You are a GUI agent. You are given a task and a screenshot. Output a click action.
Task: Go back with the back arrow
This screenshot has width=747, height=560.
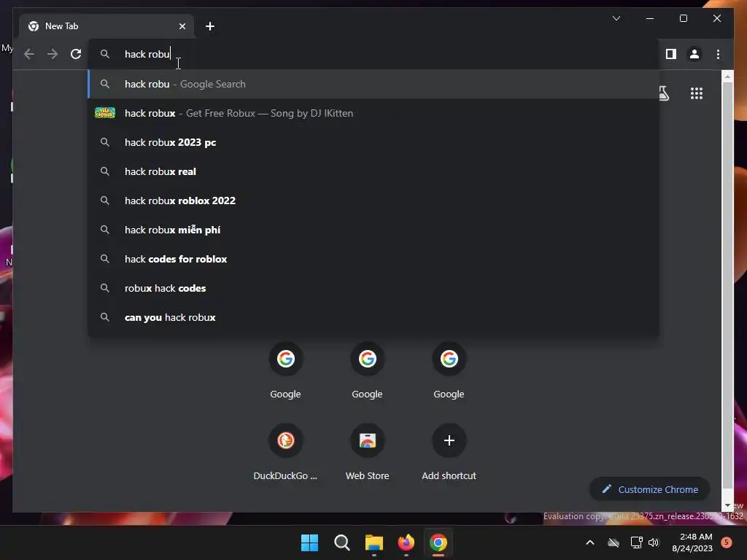29,54
